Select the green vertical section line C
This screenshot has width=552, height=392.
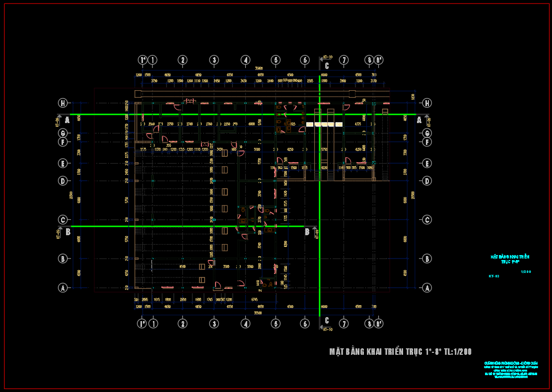(x=319, y=198)
